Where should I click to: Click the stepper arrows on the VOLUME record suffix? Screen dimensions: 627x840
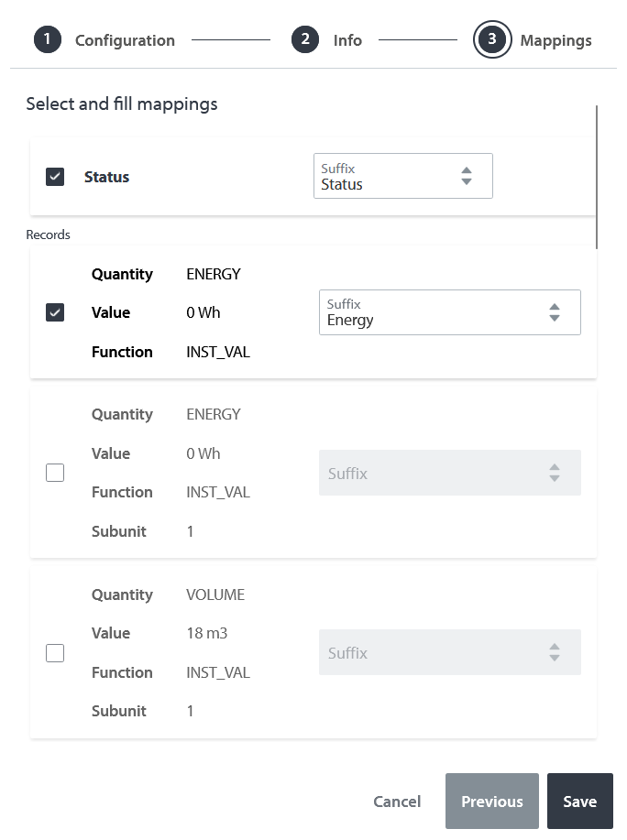pyautogui.click(x=555, y=652)
